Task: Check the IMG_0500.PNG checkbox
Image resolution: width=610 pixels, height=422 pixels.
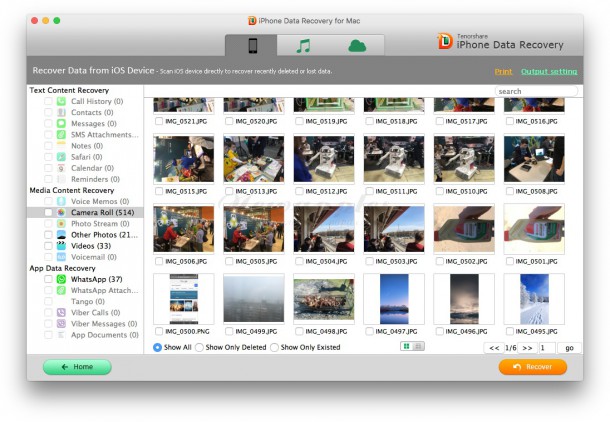Action: (x=159, y=331)
